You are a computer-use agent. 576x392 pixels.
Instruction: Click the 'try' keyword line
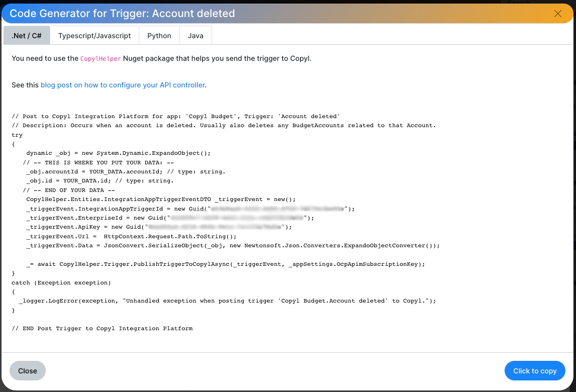(17, 135)
